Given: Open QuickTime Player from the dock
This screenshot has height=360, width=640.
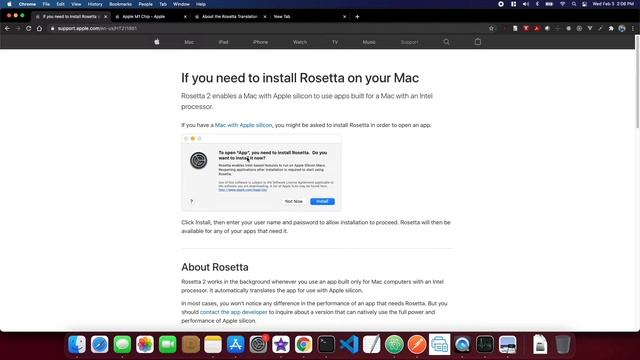Looking at the screenshot, I should 462,344.
